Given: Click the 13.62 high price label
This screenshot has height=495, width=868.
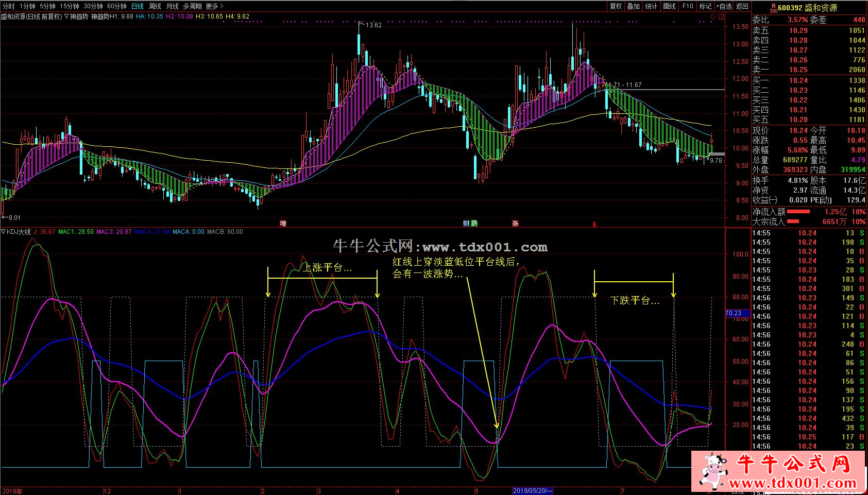Looking at the screenshot, I should coord(373,25).
